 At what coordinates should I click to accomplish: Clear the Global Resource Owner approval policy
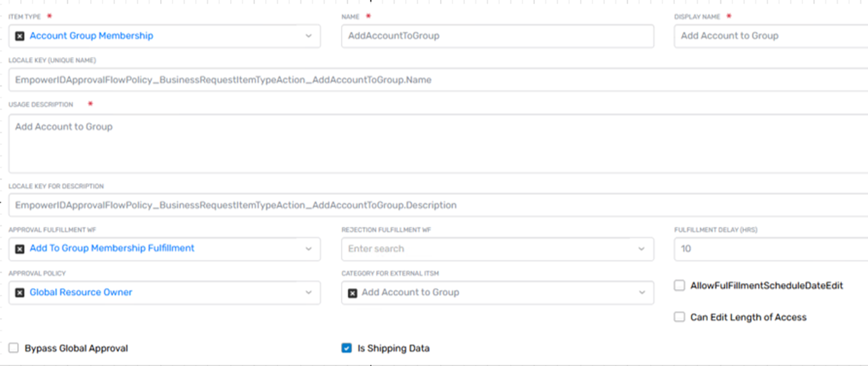[x=19, y=293]
